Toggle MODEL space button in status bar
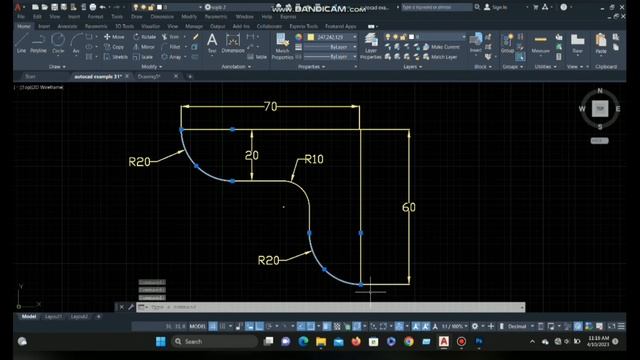This screenshot has width=640, height=360. point(198,326)
